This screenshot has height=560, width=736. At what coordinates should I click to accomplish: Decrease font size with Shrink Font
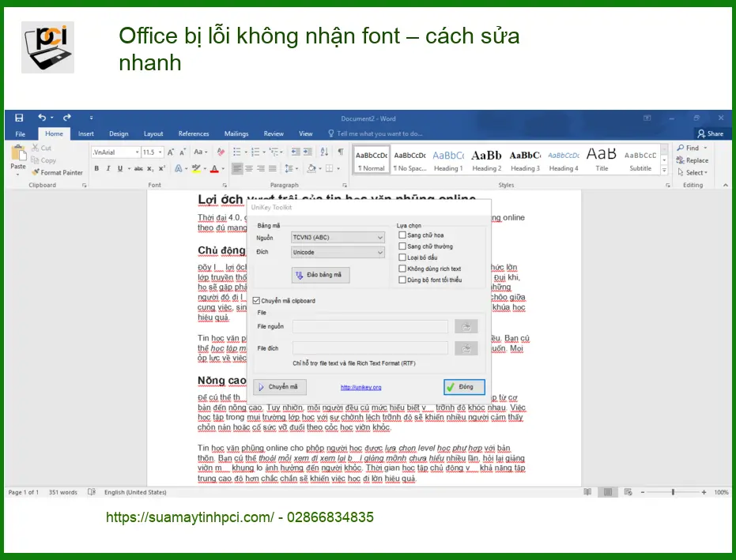pos(183,152)
